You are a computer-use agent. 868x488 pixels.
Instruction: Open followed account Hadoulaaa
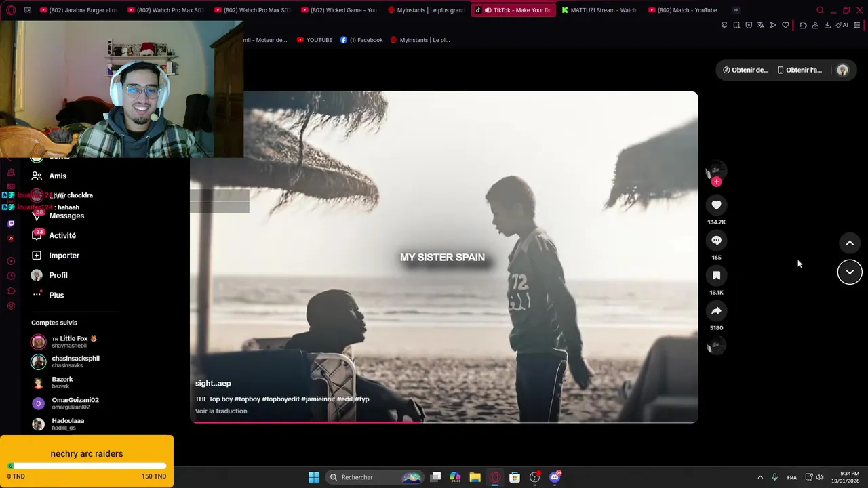click(x=68, y=424)
